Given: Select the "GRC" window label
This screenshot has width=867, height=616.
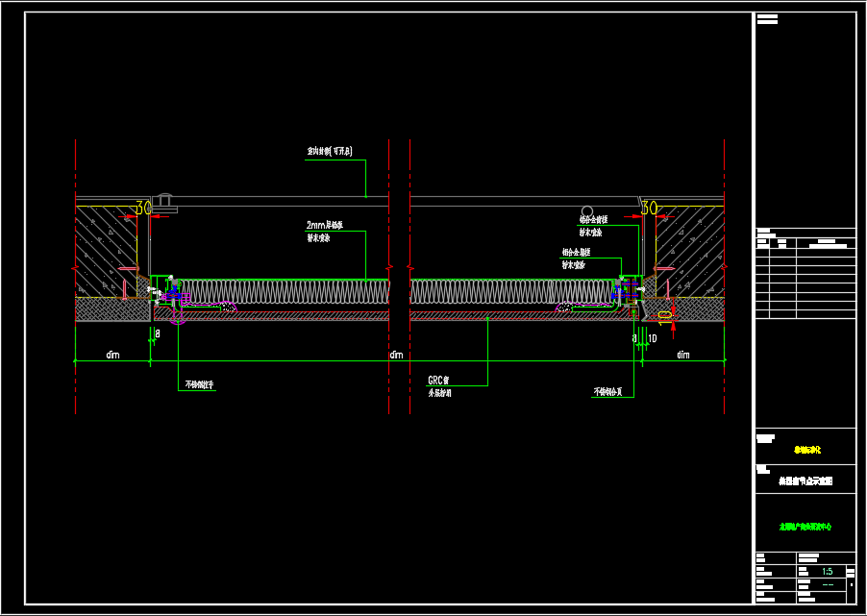Looking at the screenshot, I should 440,381.
